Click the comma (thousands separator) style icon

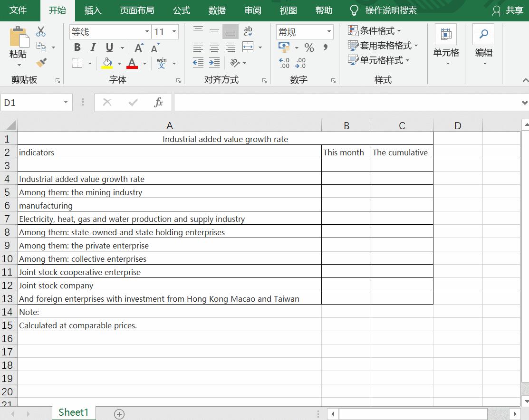[325, 48]
